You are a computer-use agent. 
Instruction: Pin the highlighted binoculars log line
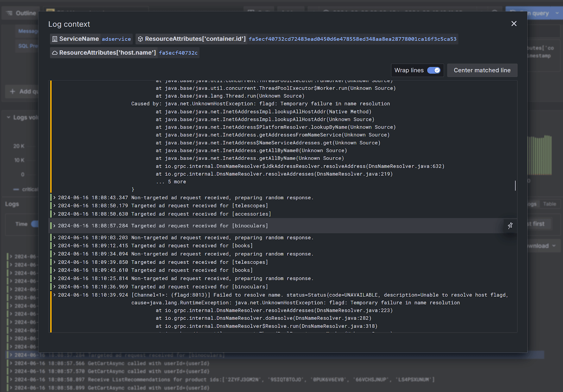[510, 226]
